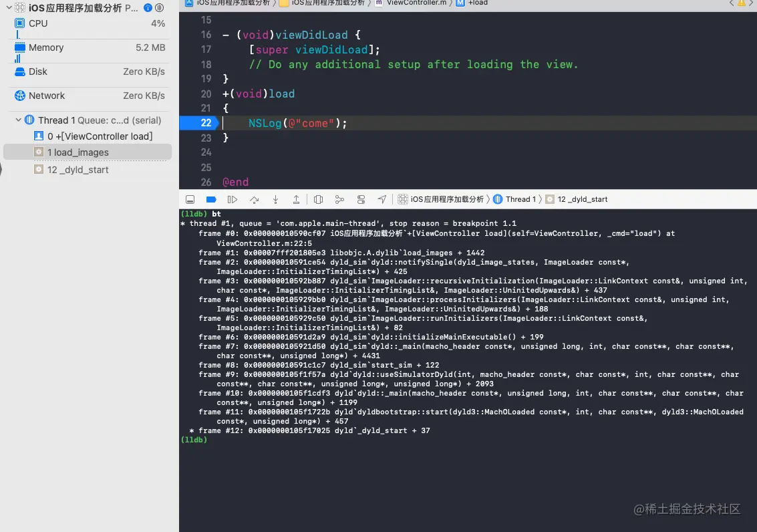757x532 pixels.
Task: Collapse the Thread 1 disclosure triangle
Action: (18, 120)
